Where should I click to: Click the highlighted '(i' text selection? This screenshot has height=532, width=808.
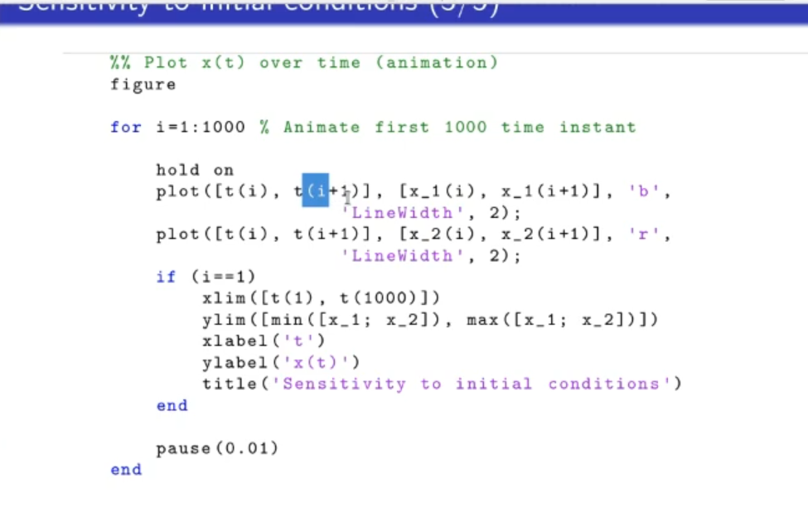pyautogui.click(x=316, y=191)
